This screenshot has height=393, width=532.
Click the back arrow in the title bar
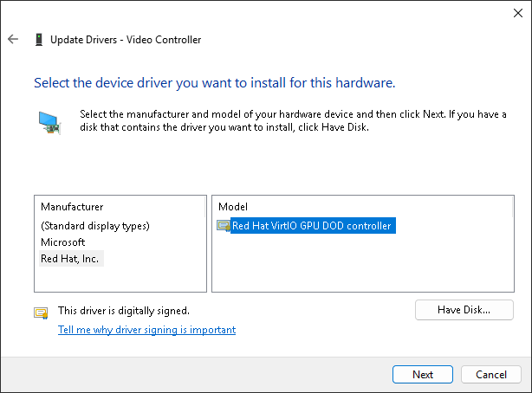coord(13,40)
